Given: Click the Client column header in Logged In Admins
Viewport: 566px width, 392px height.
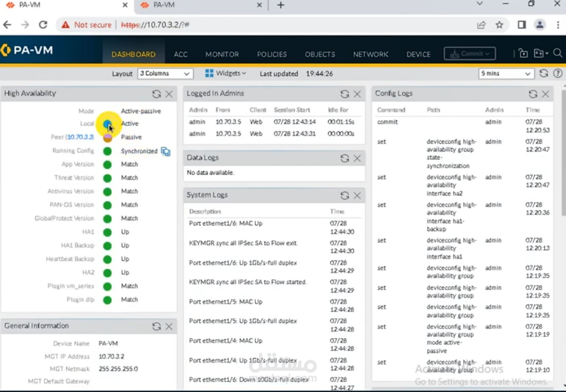Looking at the screenshot, I should [x=258, y=110].
